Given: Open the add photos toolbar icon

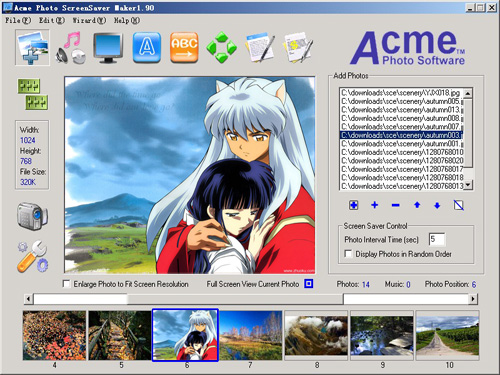Looking at the screenshot, I should pos(32,47).
